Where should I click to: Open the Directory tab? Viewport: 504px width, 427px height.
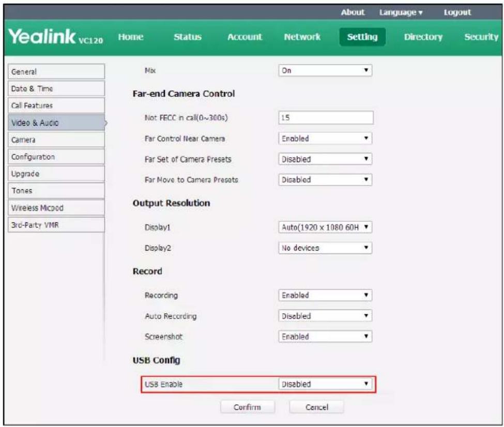(x=423, y=37)
